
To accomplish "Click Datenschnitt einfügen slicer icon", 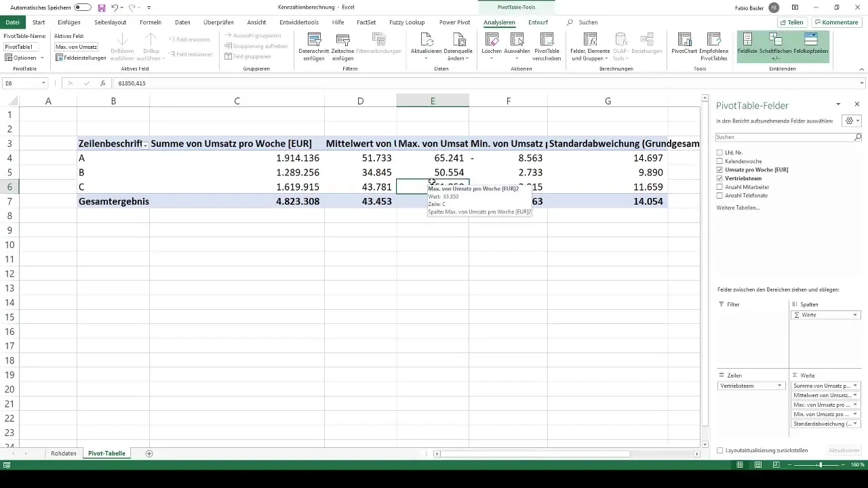I will (x=314, y=39).
